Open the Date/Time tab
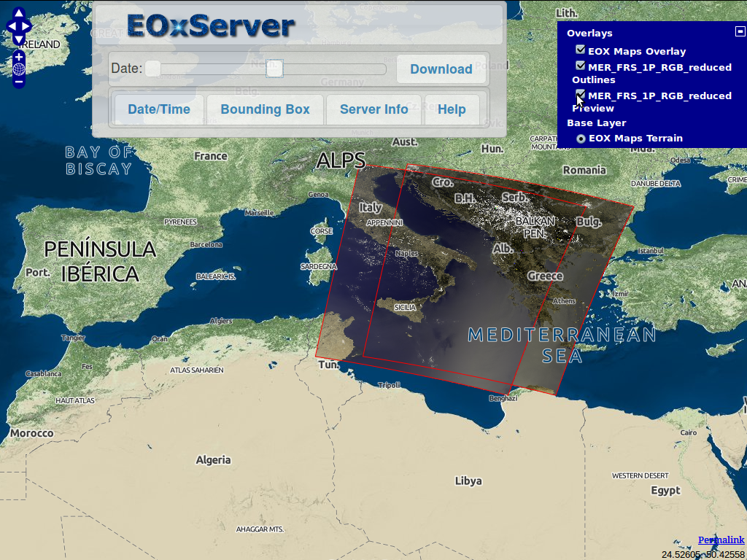This screenshot has height=560, width=747. click(x=159, y=109)
